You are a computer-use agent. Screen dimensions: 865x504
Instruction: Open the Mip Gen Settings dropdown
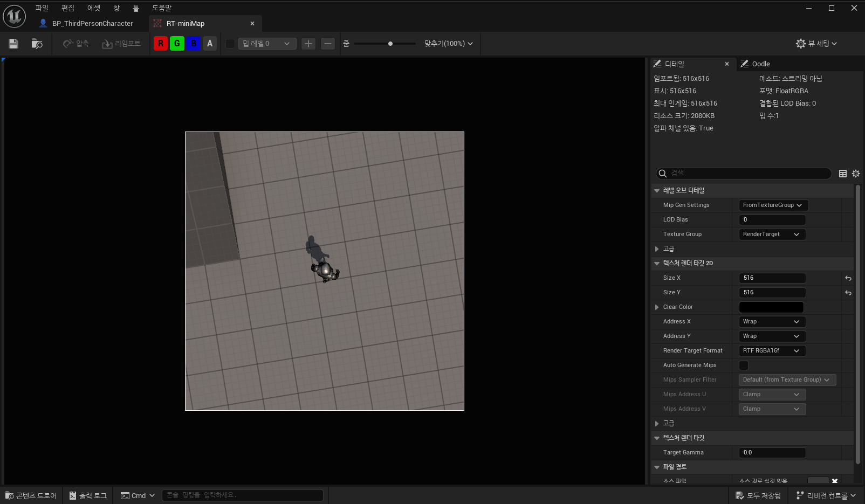(x=773, y=205)
